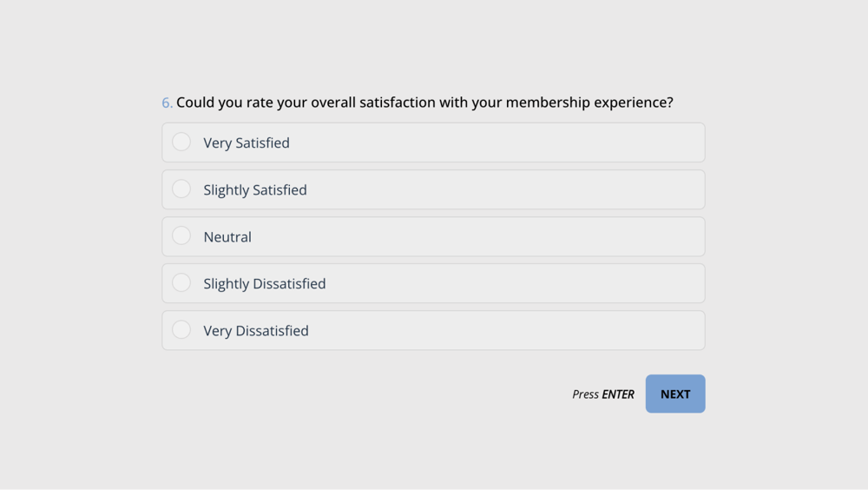Tick the Very Dissatisfied radio button

click(x=181, y=329)
